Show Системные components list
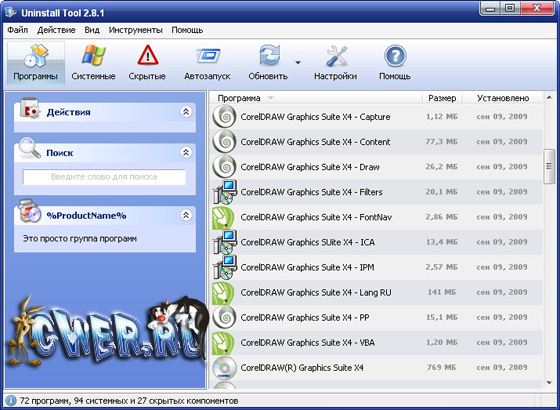The image size is (560, 410). click(93, 63)
